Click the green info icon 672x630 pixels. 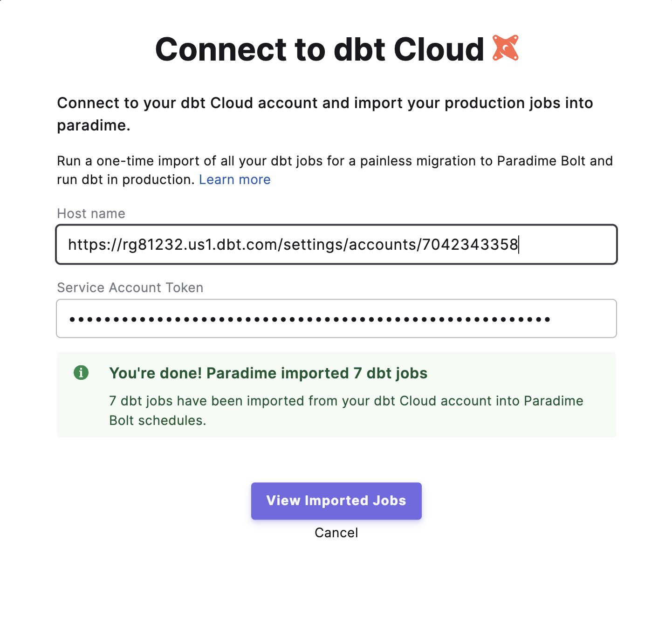tap(81, 373)
